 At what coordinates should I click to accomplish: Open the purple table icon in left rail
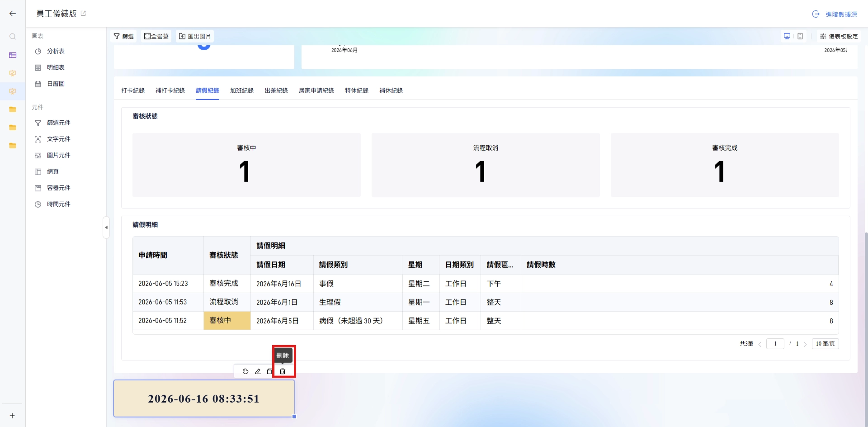coord(13,55)
